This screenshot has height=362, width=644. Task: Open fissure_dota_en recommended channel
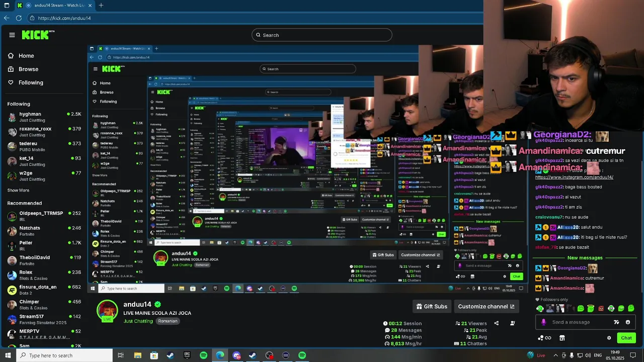click(x=44, y=290)
